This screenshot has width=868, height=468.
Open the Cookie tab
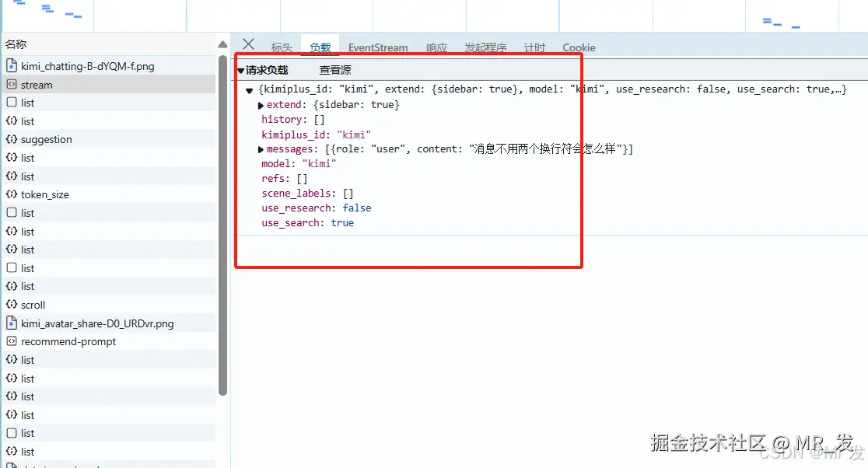[x=579, y=47]
